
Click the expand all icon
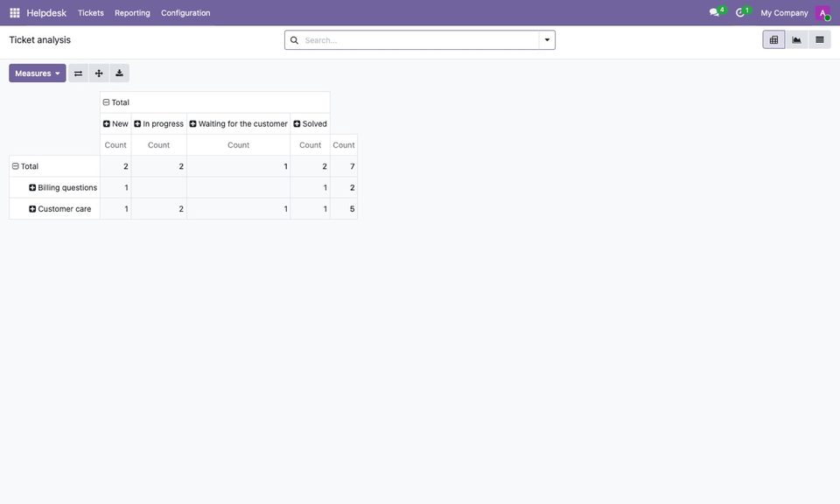click(99, 73)
